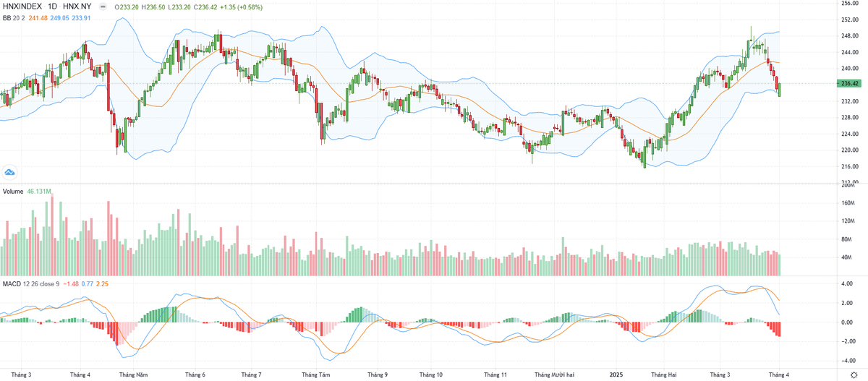Viewport: 868px width, 381px height.
Task: Click the TradingView cloud logo icon
Action: click(10, 172)
